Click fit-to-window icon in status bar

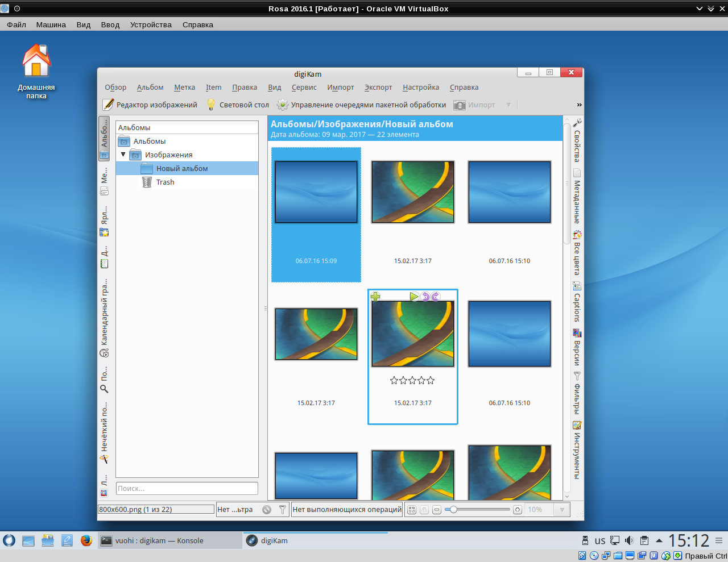point(412,510)
